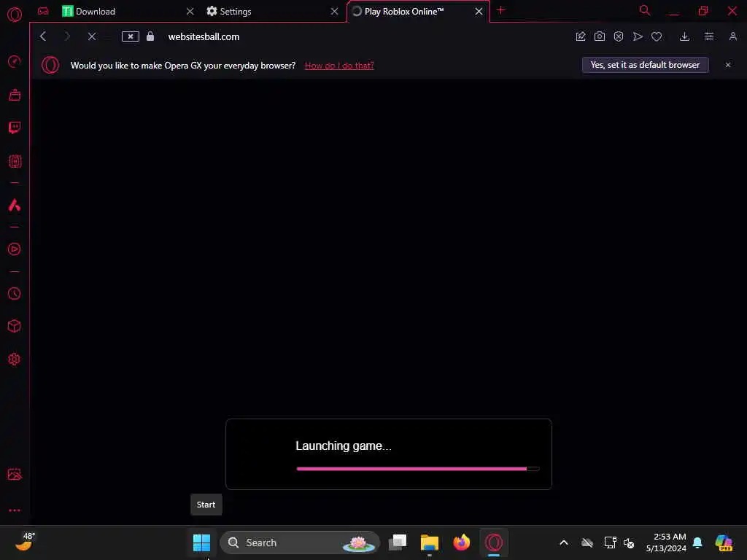Show hidden tray icons chevron
Screen dimensions: 747x560
click(x=564, y=542)
